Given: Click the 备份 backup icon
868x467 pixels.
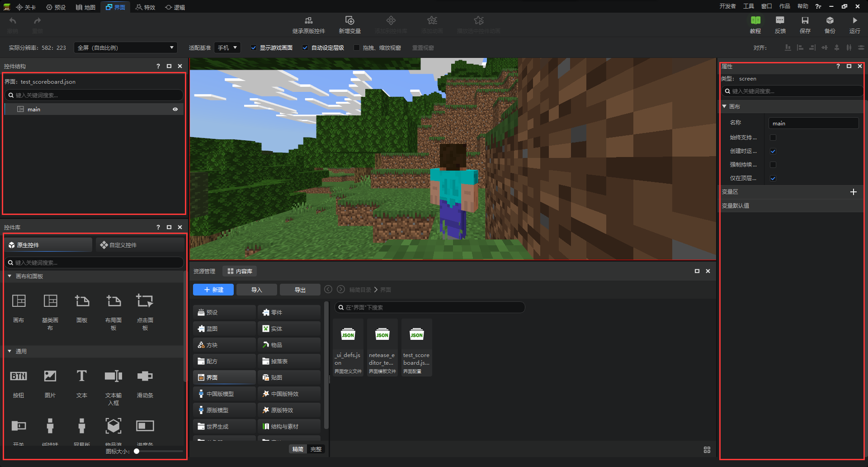Looking at the screenshot, I should tap(830, 20).
